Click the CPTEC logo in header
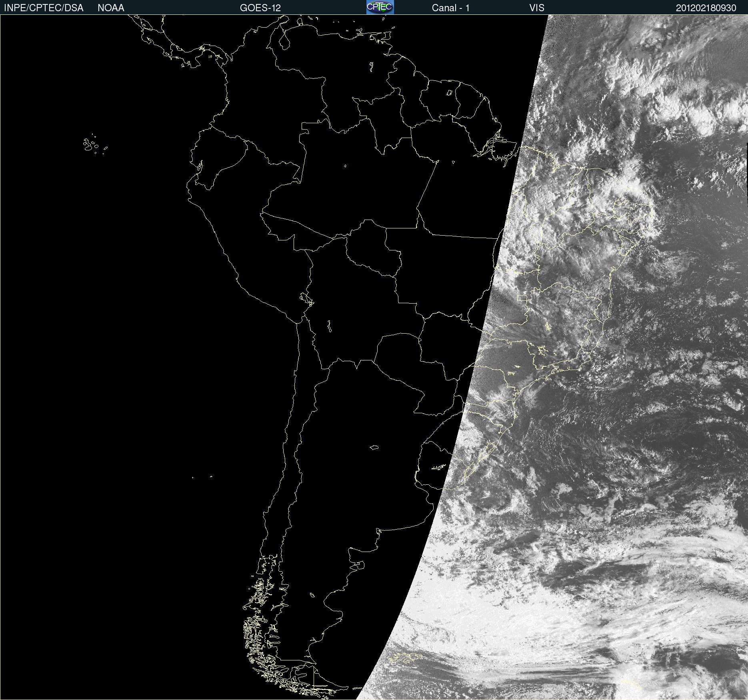The width and height of the screenshot is (748, 700). pyautogui.click(x=380, y=7)
